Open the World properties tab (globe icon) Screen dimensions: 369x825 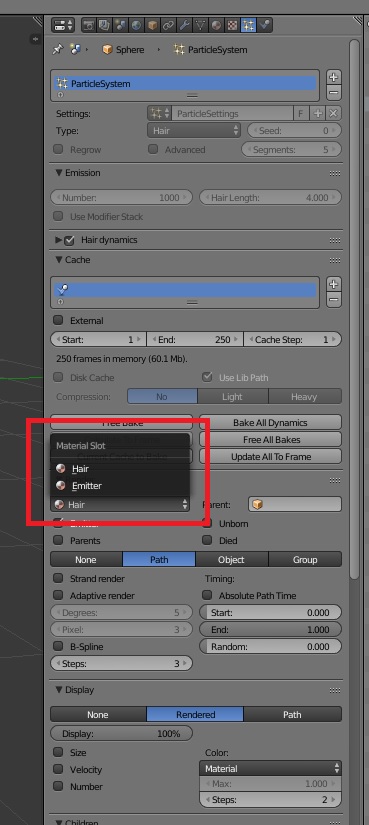coord(136,25)
